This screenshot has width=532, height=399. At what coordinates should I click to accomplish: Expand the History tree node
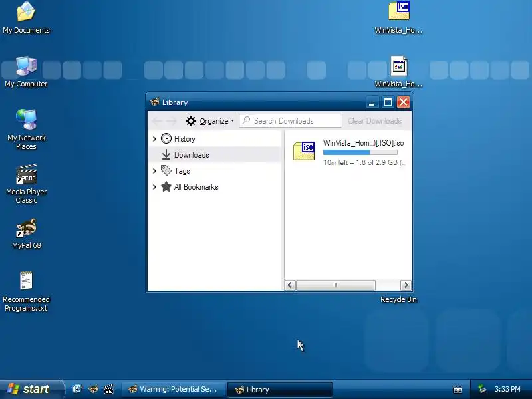click(x=154, y=139)
